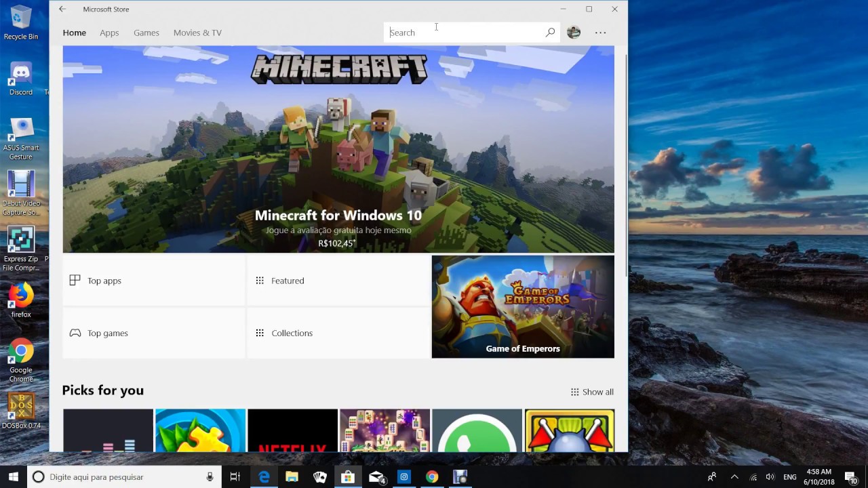Select the DOSBox 0.74 desktop icon
Image resolution: width=868 pixels, height=488 pixels.
21,411
